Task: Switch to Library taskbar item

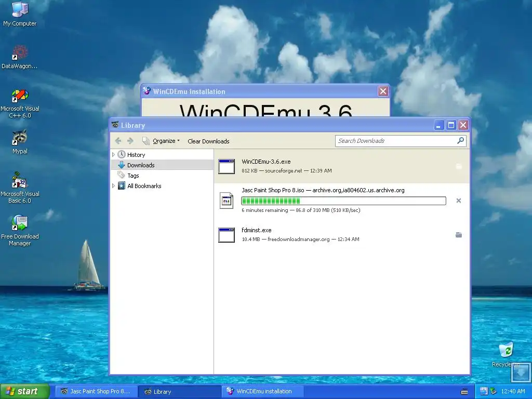Action: 180,391
